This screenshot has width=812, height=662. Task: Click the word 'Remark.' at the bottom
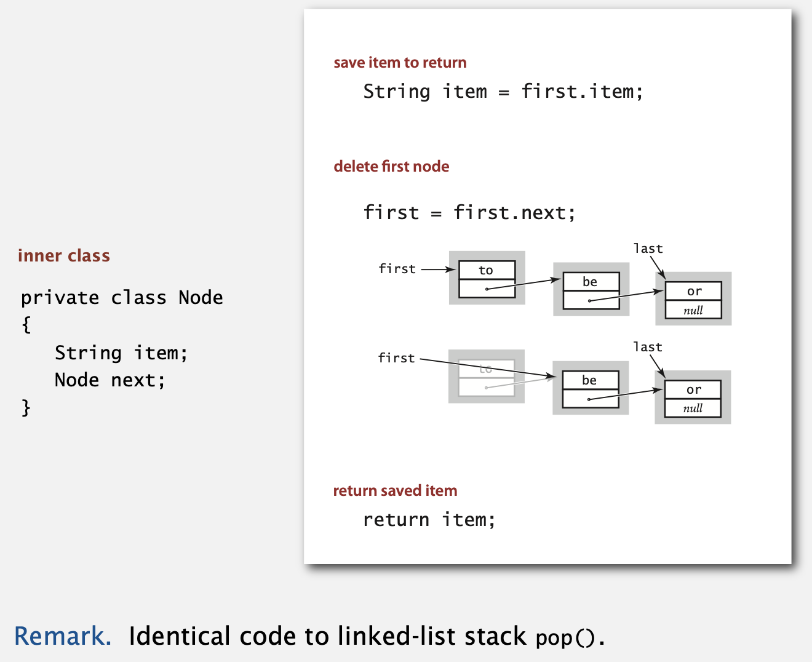point(63,636)
